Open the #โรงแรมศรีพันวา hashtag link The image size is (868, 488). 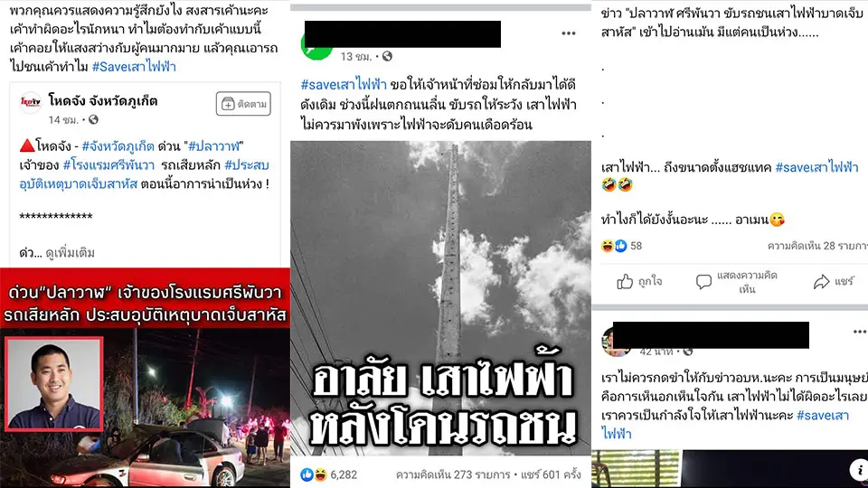pyautogui.click(x=108, y=164)
